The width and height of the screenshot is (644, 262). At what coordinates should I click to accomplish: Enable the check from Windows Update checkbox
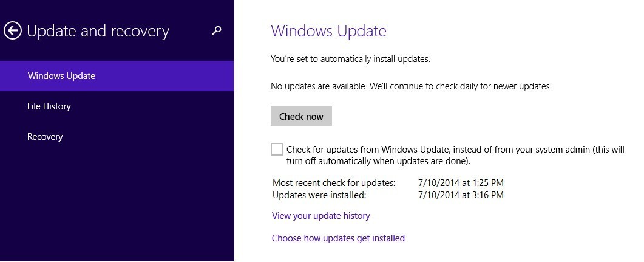point(277,150)
